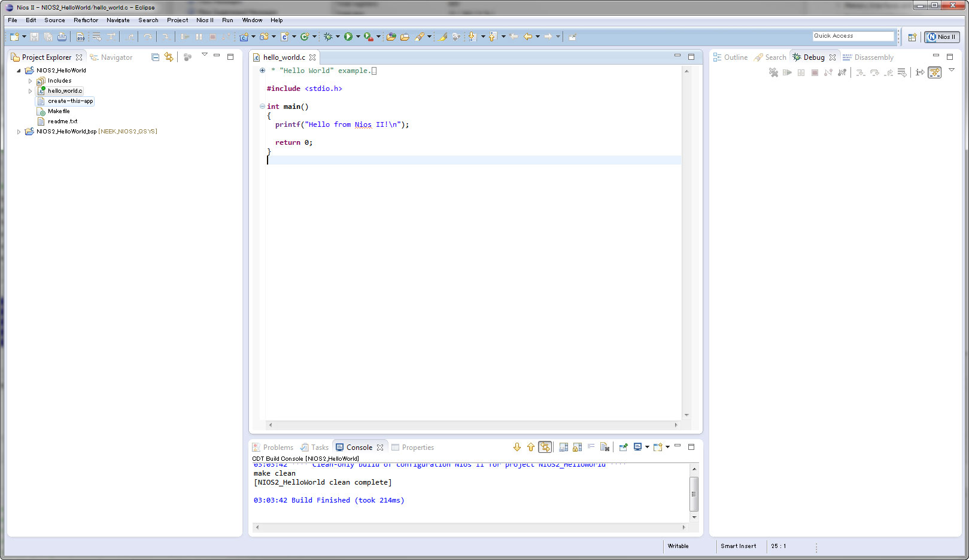Open Project Explorer view menu triangle
Screen dimensions: 969x560
(204, 55)
